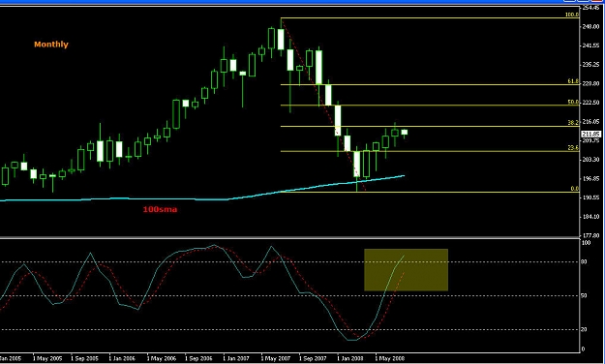Click the oscillator scale value 80
The image size is (605, 364).
click(584, 262)
